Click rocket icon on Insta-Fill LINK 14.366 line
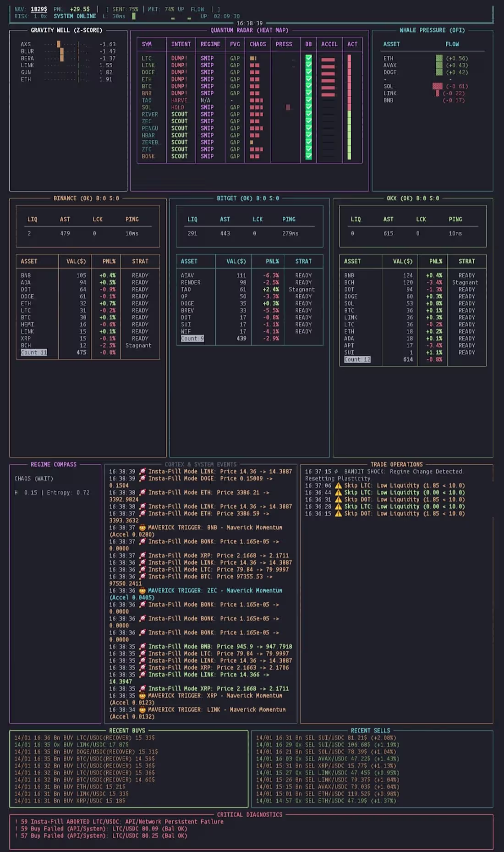504x852 pixels. [142, 675]
